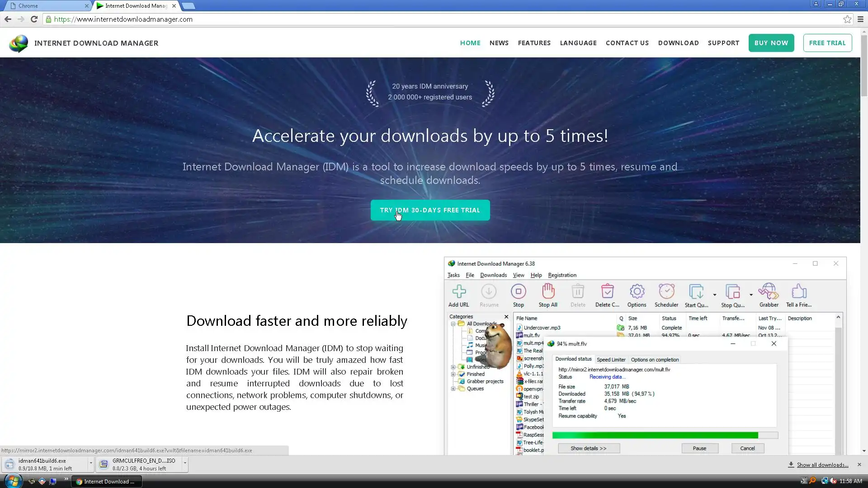Click the browser back arrow

point(8,19)
